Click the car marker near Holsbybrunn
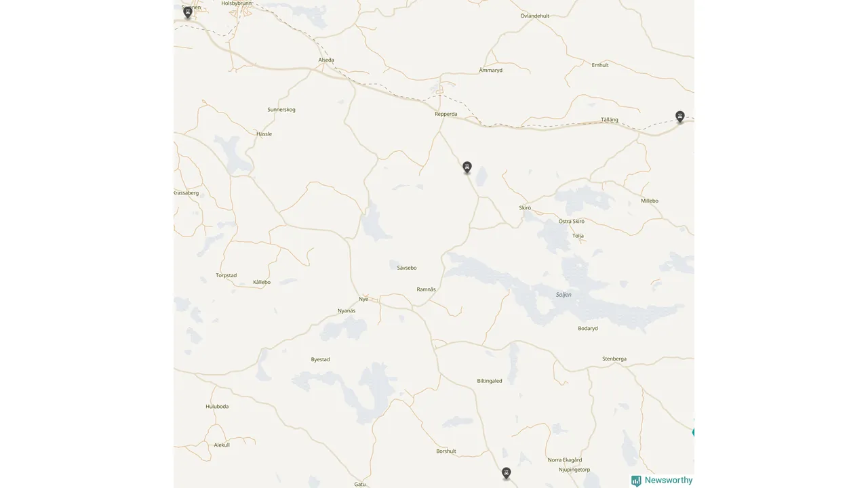Image resolution: width=868 pixels, height=488 pixels. [188, 12]
